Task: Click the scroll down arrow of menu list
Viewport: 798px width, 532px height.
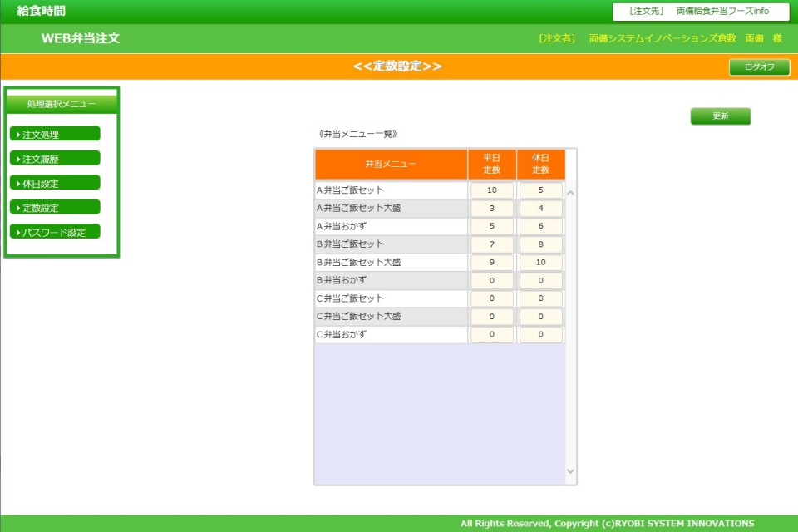Action: [570, 471]
